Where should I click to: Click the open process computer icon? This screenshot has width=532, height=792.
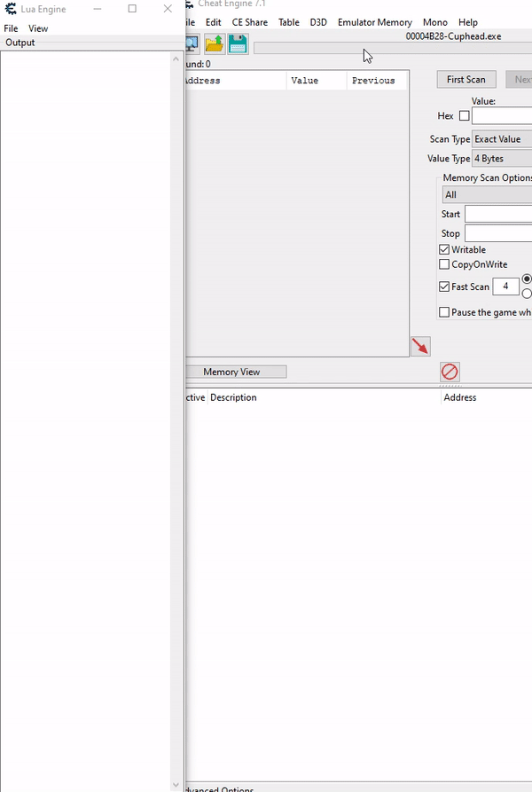coord(192,44)
